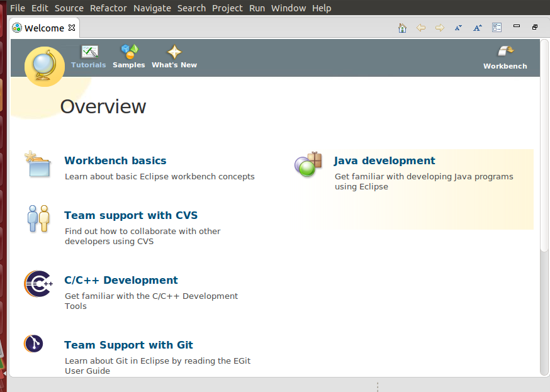This screenshot has height=392, width=550.
Task: Click the Team Support with Git icon
Action: pyautogui.click(x=34, y=344)
